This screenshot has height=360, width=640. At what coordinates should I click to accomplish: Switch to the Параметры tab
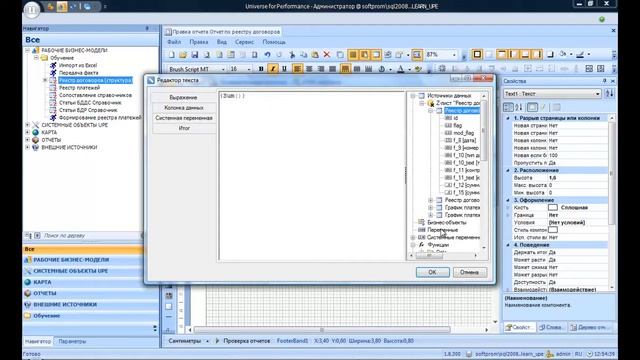[x=72, y=342]
